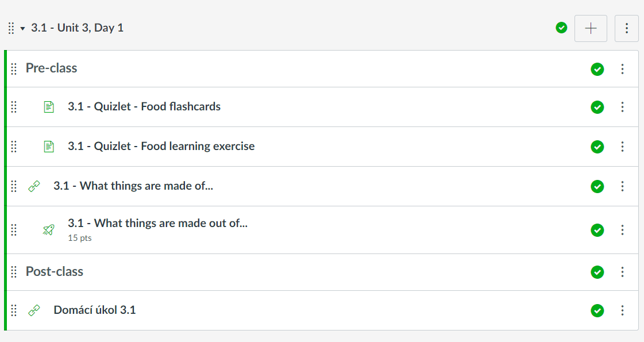
Task: Collapse the 3.1 - Unit 3, Day 1 module
Action: (x=23, y=28)
